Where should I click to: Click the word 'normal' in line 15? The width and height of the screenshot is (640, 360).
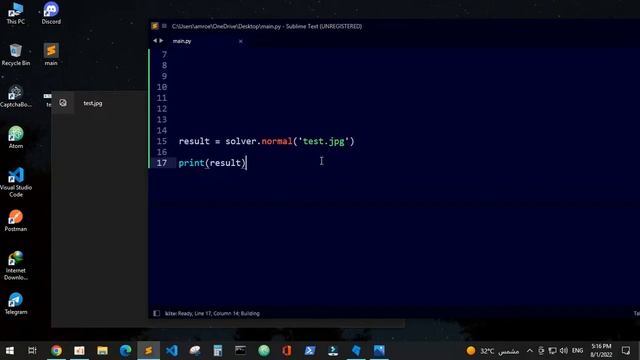277,141
